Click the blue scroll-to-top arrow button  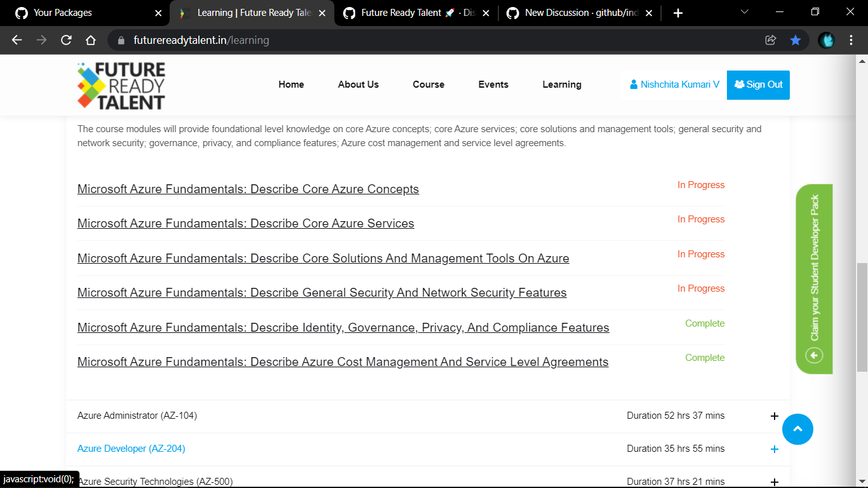(x=797, y=430)
